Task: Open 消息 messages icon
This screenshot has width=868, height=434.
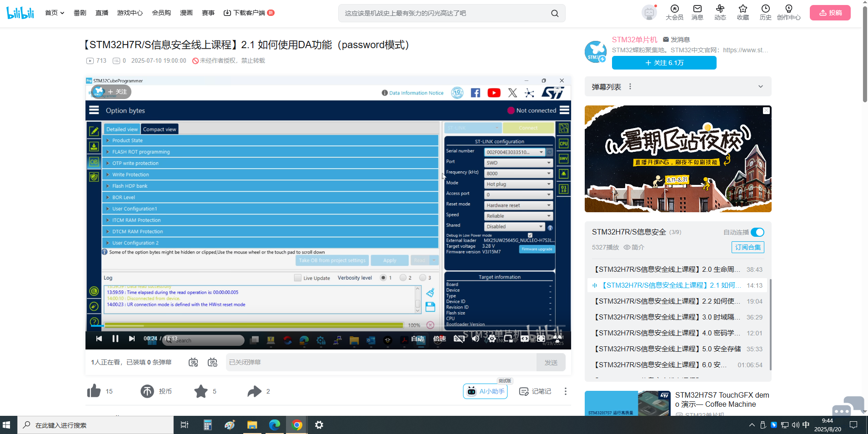Action: click(697, 13)
